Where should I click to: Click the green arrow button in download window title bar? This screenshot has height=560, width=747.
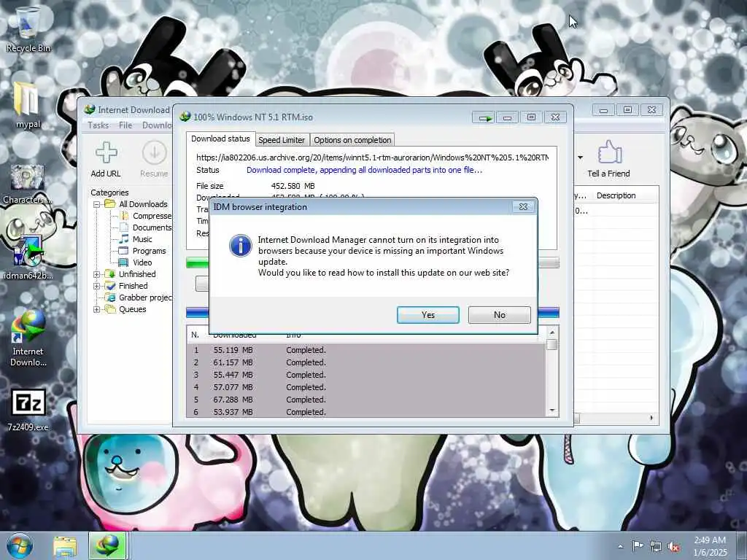pyautogui.click(x=484, y=117)
